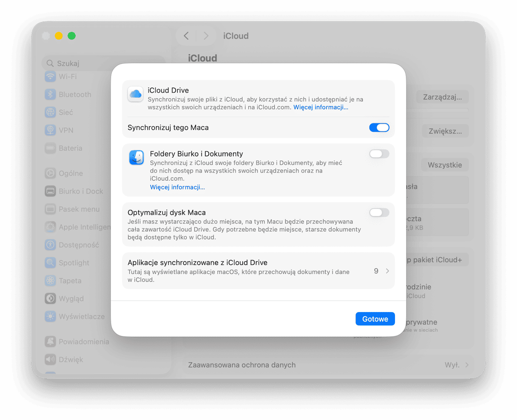
Task: Click the Dźwięk speaker icon
Action: [x=50, y=359]
